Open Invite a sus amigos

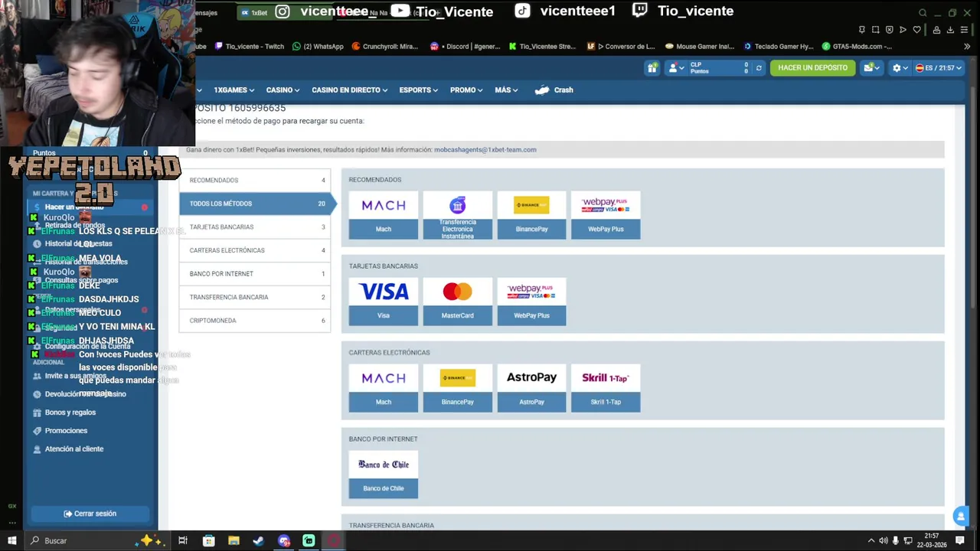coord(75,376)
